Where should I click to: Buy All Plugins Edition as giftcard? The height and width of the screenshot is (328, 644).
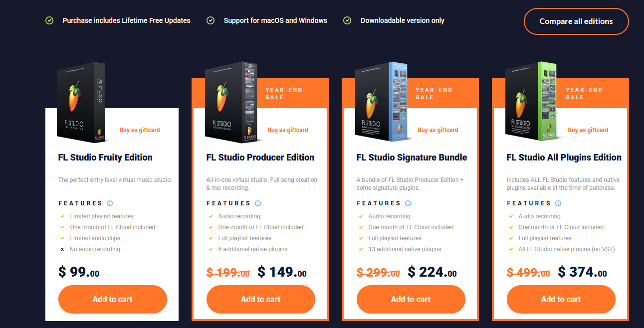coord(588,130)
